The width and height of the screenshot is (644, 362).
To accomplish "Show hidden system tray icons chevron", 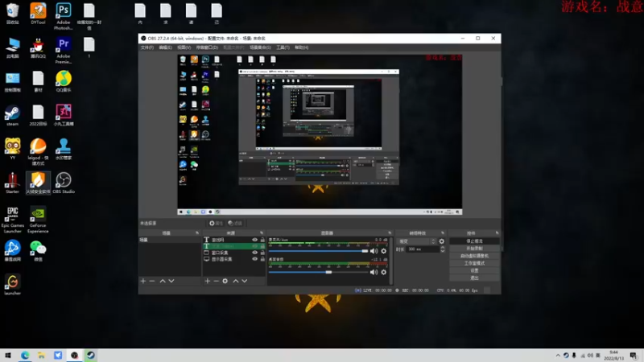I will (x=558, y=356).
